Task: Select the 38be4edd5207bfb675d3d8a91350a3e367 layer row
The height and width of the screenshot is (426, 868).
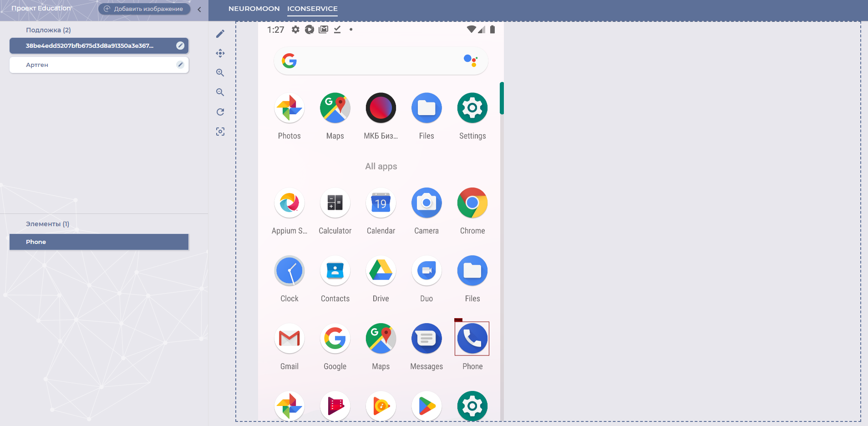Action: [99, 46]
